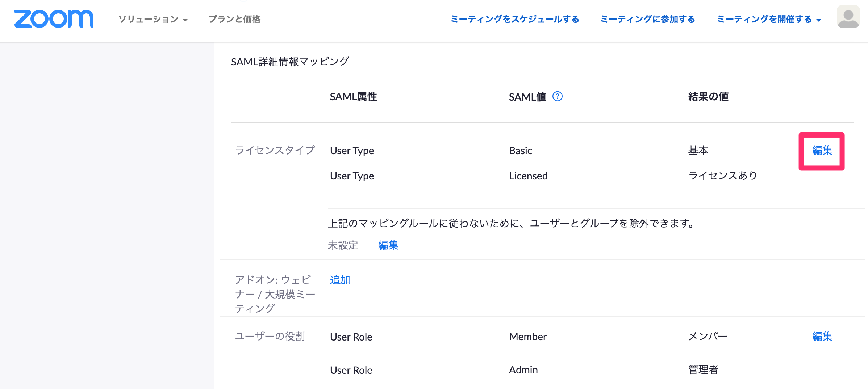Click User Type in the Licensed row
868x389 pixels.
pyautogui.click(x=352, y=176)
